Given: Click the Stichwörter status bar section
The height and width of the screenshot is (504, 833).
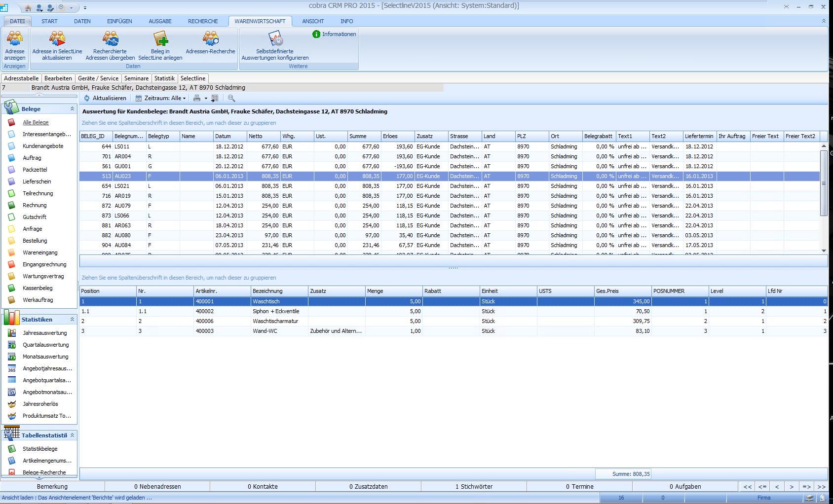Looking at the screenshot, I should pyautogui.click(x=474, y=487).
